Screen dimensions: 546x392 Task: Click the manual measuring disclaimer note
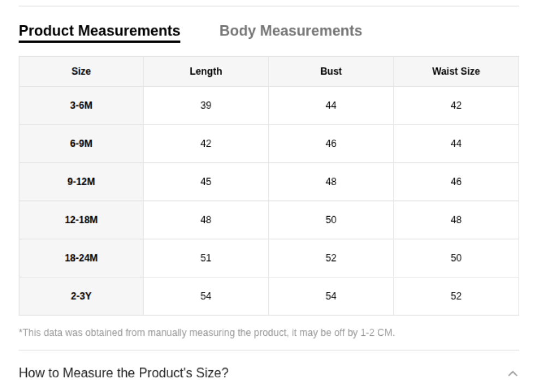point(206,332)
